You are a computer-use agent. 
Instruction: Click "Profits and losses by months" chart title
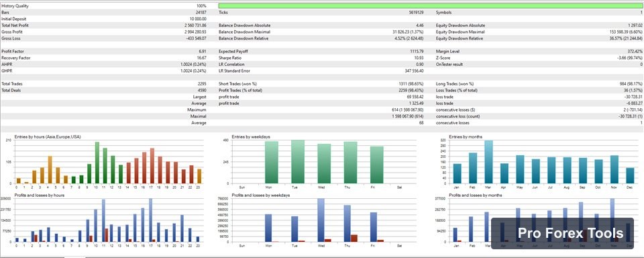pyautogui.click(x=475, y=195)
